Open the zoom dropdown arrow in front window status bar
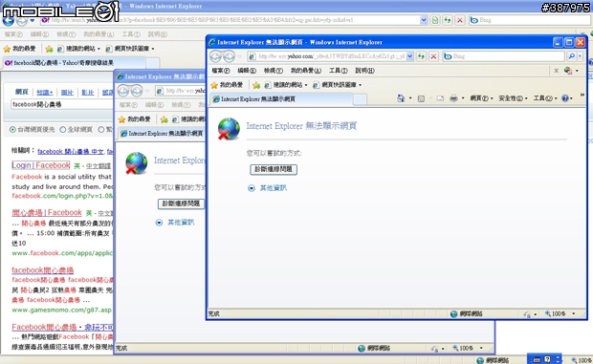The image size is (593, 364). point(573,313)
